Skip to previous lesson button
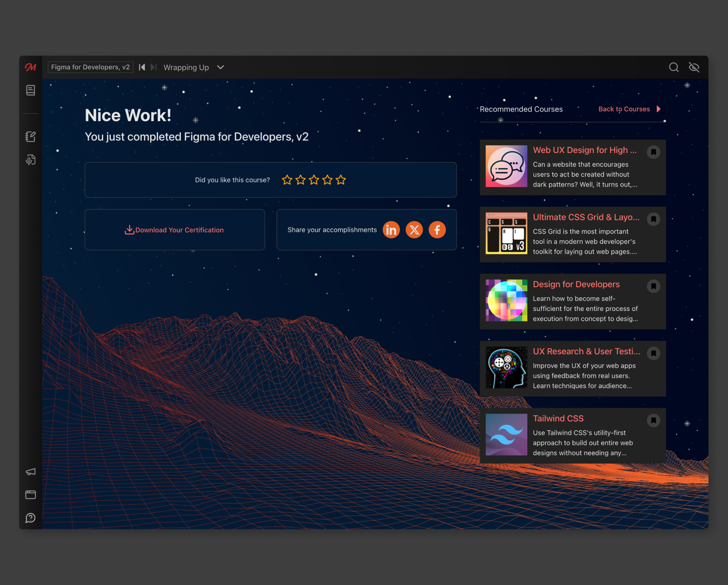 [142, 67]
